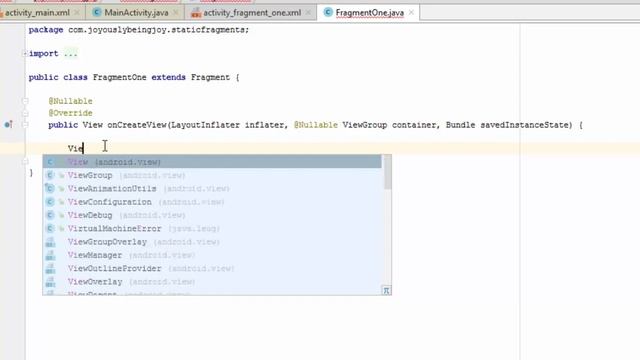Collapse the onCreateView method fold marker
This screenshot has height=360, width=640.
[25, 125]
